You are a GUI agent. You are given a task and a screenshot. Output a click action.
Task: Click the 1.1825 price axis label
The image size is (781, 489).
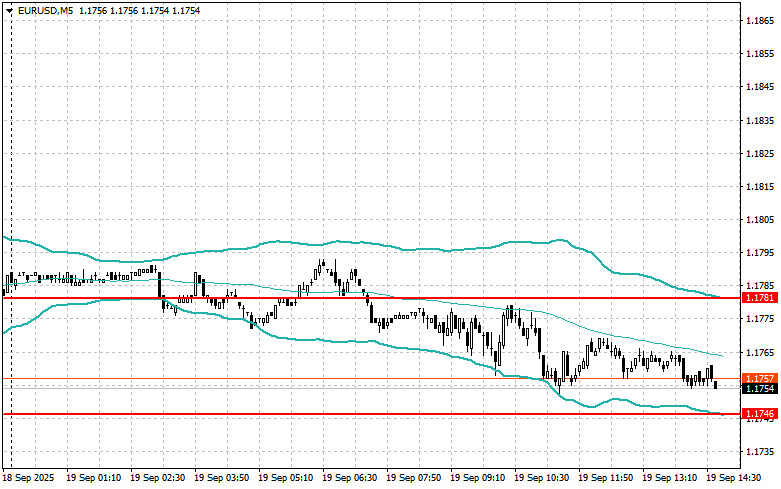[x=760, y=153]
